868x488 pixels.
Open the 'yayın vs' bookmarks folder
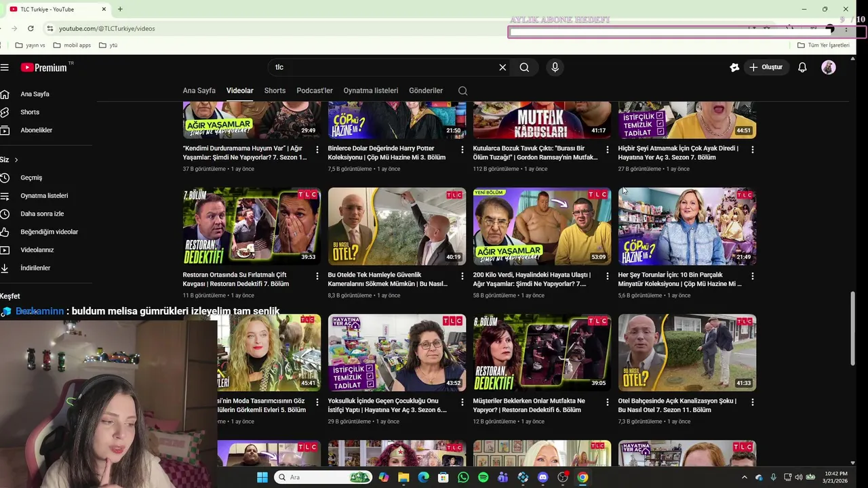coord(30,45)
